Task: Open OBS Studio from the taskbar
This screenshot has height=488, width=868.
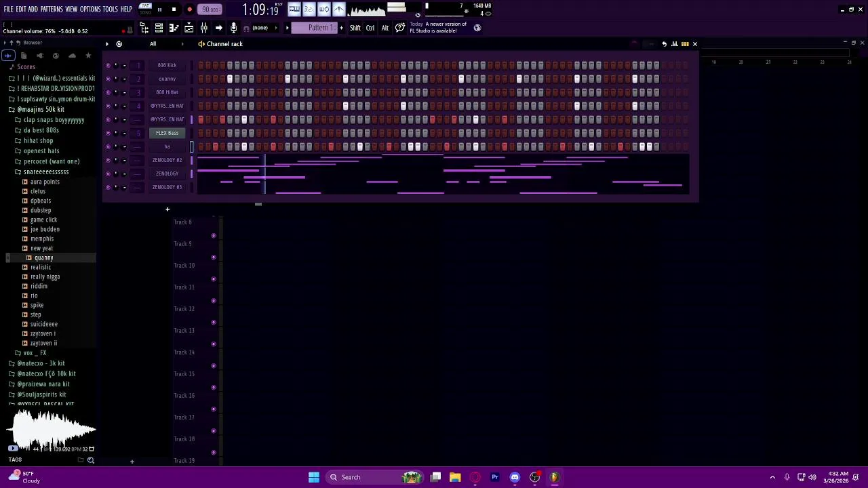Action: click(534, 477)
